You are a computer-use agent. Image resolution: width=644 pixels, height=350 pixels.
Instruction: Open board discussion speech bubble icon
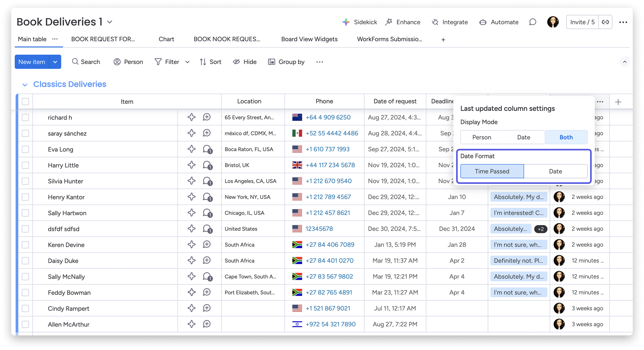tap(532, 22)
